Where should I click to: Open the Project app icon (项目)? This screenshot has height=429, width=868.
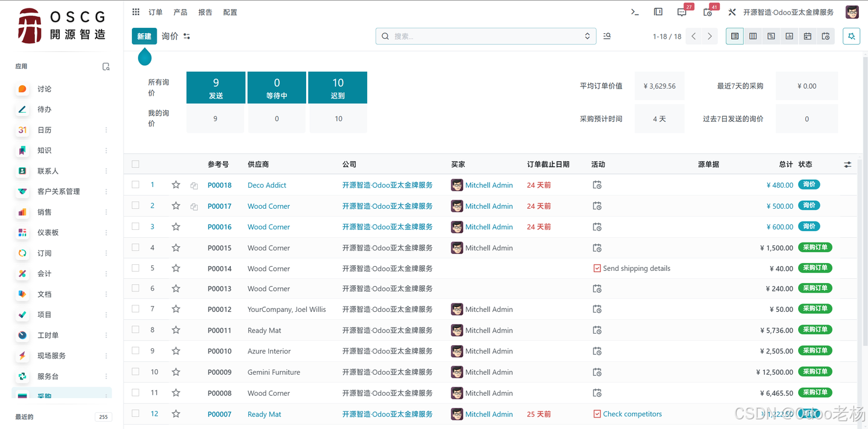point(22,314)
